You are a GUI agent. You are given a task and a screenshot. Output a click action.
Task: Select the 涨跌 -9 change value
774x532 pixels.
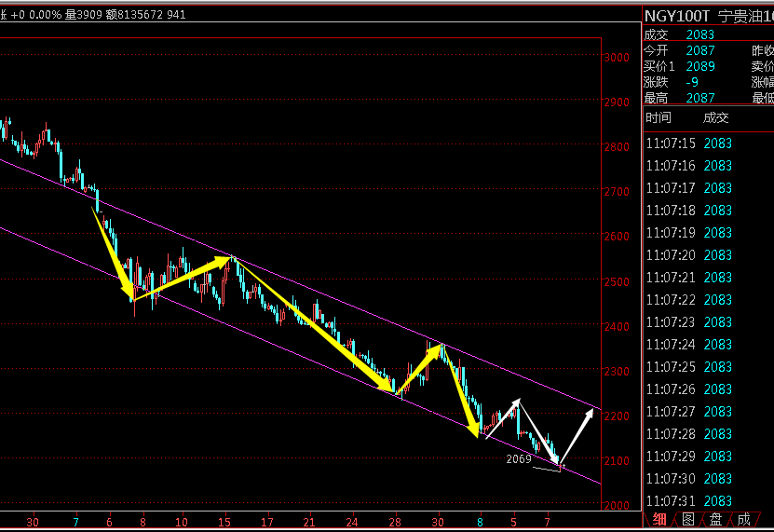pos(672,82)
